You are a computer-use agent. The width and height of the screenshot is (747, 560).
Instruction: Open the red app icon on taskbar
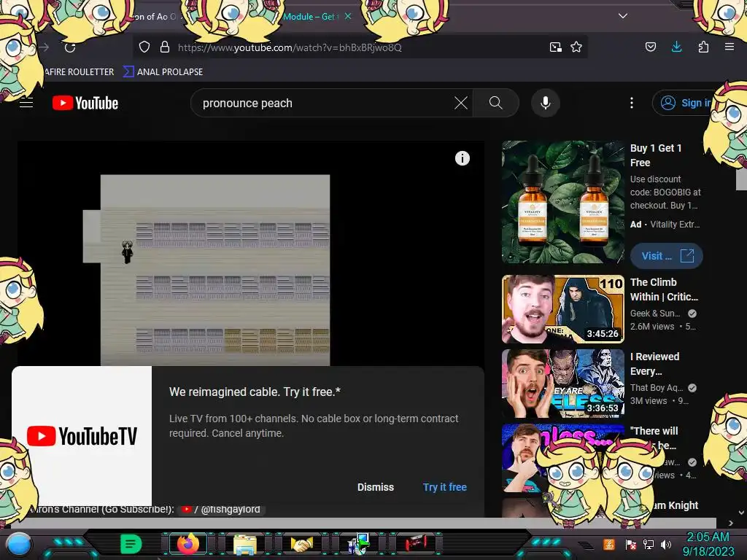[x=415, y=543]
